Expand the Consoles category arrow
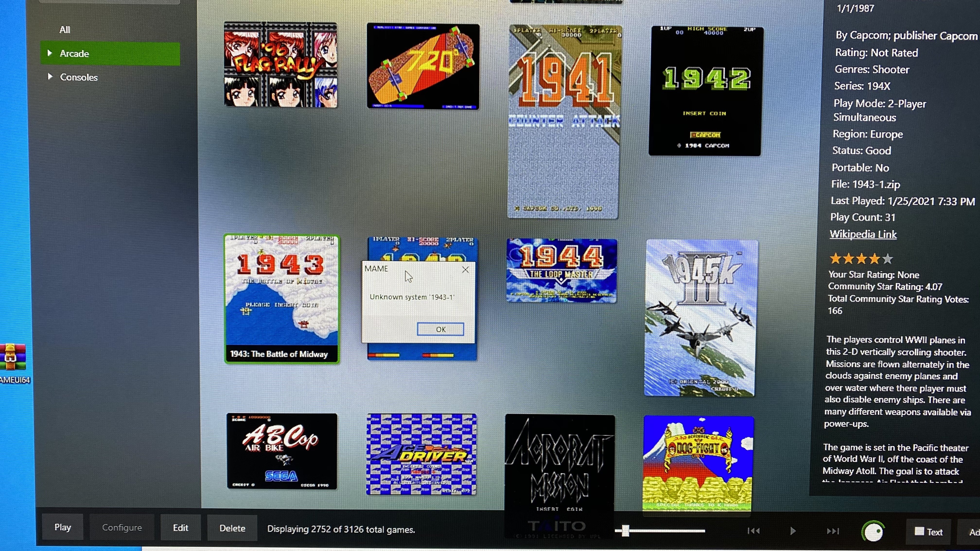This screenshot has width=980, height=551. (x=50, y=77)
